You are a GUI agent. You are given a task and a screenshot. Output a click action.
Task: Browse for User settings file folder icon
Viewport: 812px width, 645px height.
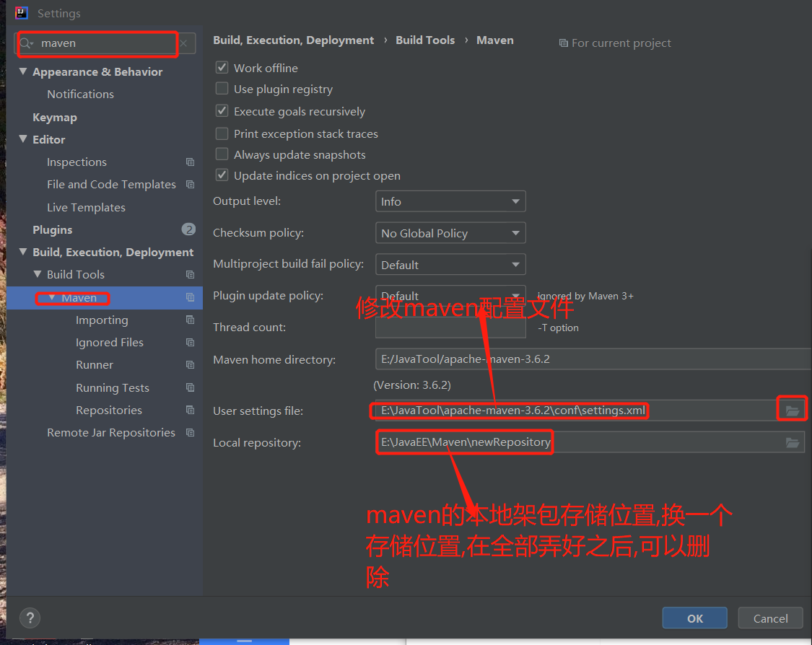793,411
